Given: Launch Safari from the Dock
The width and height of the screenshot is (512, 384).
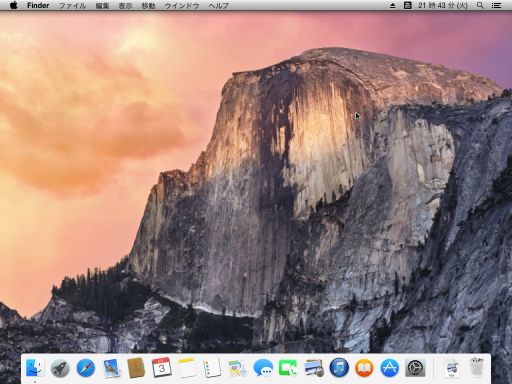Looking at the screenshot, I should 86,368.
